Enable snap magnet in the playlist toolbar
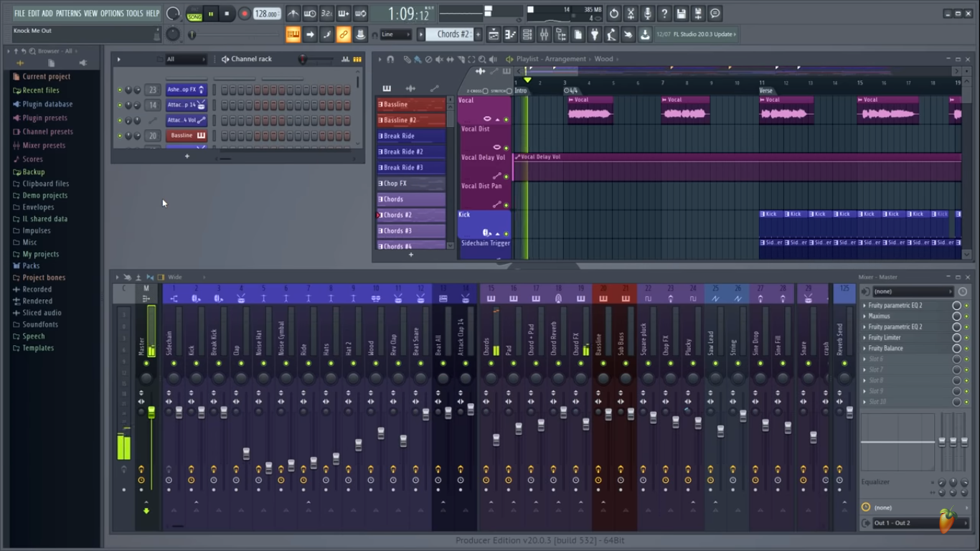The width and height of the screenshot is (980, 551). pos(391,59)
